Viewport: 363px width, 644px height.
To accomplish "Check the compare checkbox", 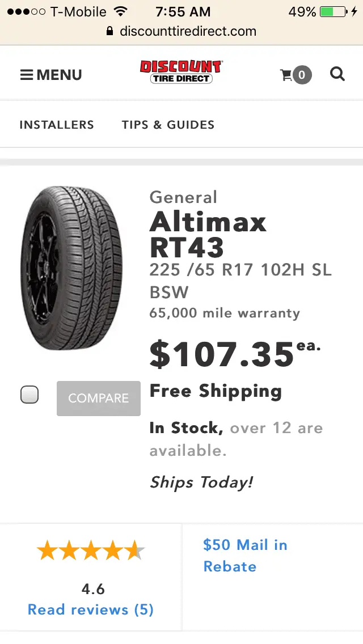I will [29, 395].
